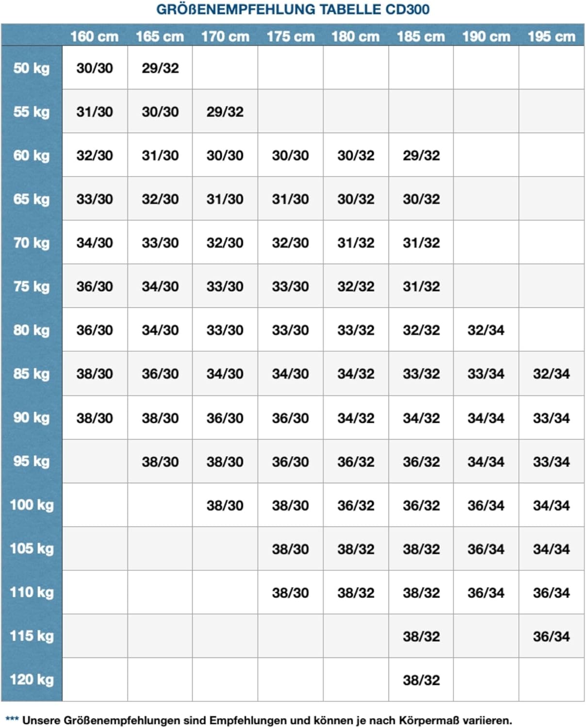The width and height of the screenshot is (586, 728).
Task: Click the 36/34 cell in the 115 kg row
Action: pos(551,636)
